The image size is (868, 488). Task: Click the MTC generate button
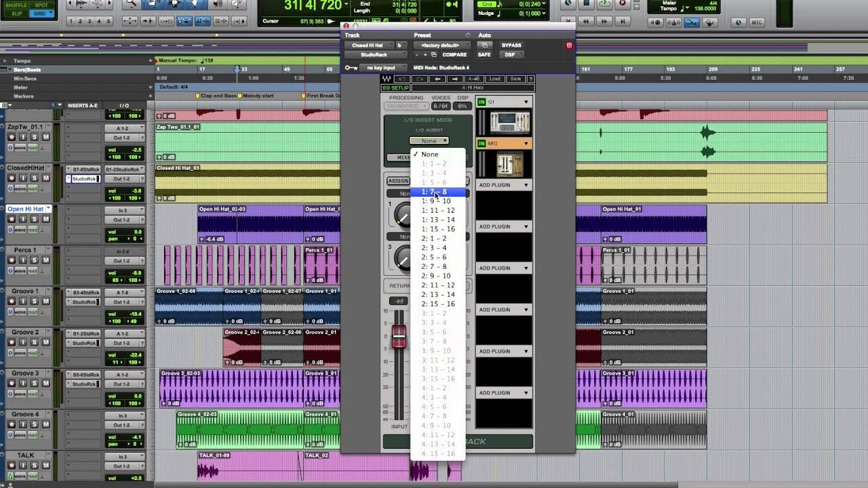point(757,22)
